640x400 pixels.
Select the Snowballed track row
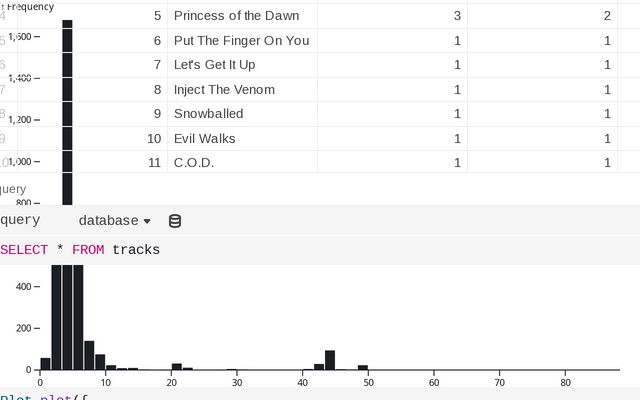click(x=208, y=114)
